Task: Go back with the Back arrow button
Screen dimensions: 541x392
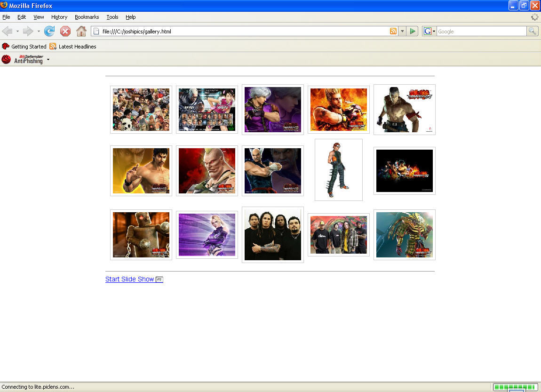Action: click(7, 32)
